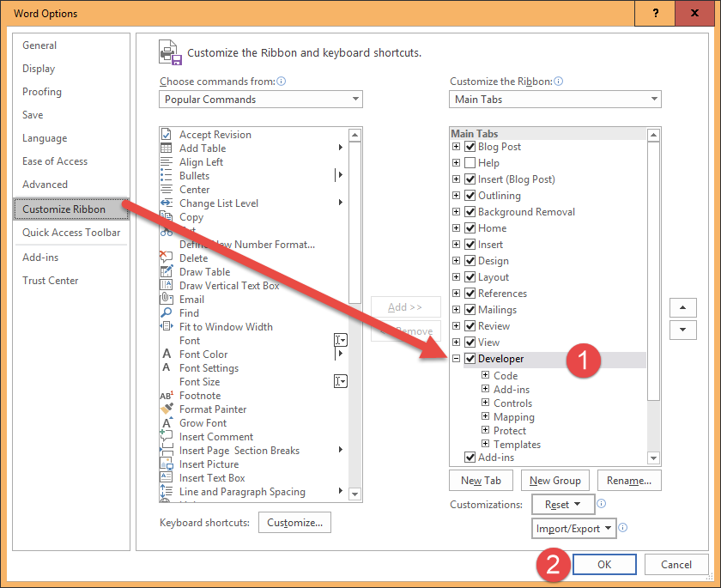The image size is (721, 588).
Task: Toggle the Background Removal checkbox
Action: pos(470,211)
